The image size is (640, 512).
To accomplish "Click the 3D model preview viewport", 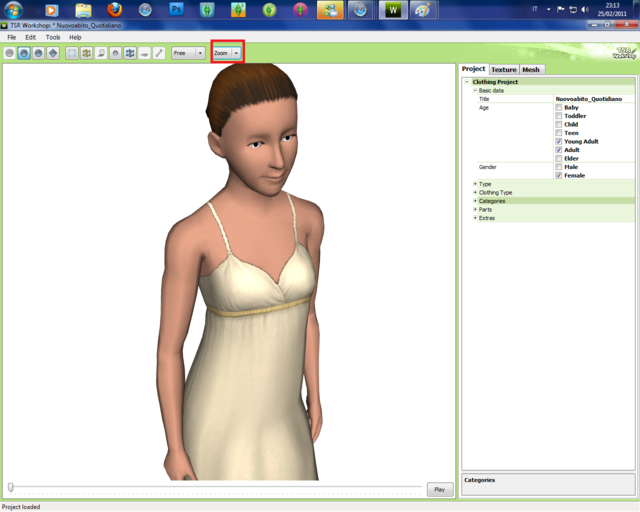I will click(x=229, y=272).
